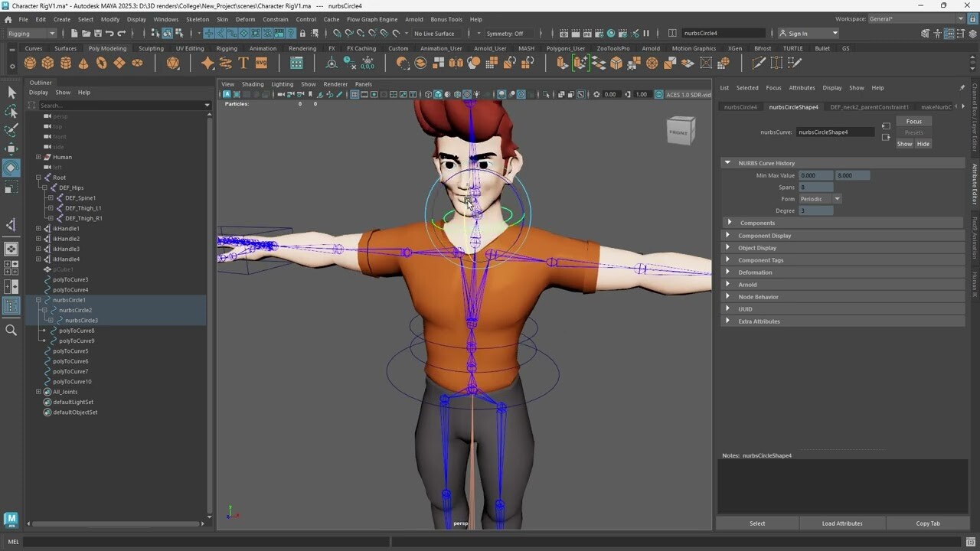
Task: Select the Paint Selection tool
Action: click(11, 130)
